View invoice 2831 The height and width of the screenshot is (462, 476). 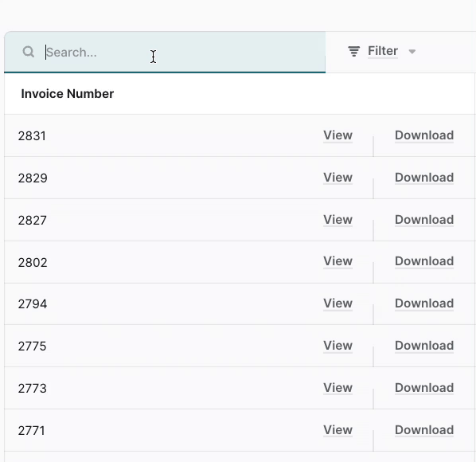coord(337,135)
